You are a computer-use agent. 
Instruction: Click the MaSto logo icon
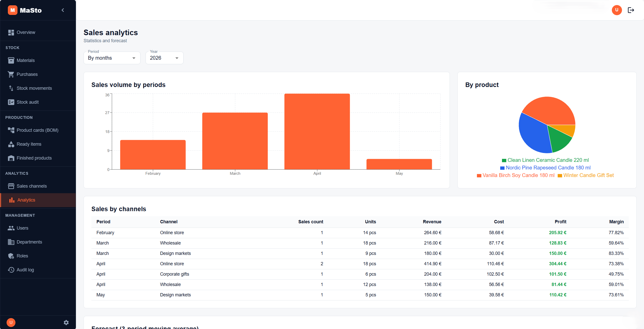pos(12,10)
